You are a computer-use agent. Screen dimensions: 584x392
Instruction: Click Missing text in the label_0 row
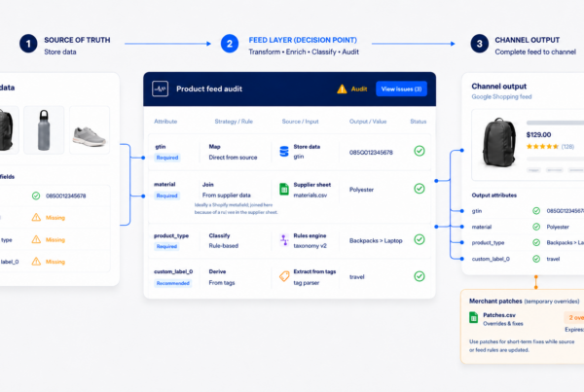click(x=55, y=262)
